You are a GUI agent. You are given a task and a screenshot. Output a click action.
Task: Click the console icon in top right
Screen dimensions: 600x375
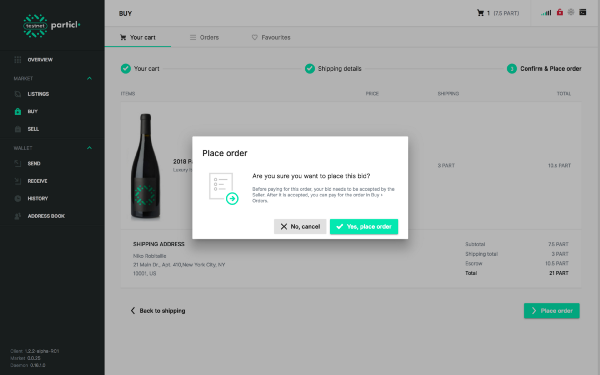tap(582, 12)
